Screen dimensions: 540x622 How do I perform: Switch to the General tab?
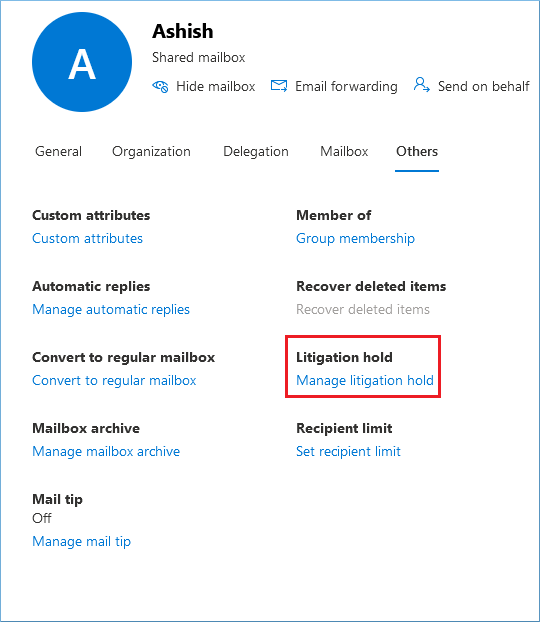tap(58, 151)
